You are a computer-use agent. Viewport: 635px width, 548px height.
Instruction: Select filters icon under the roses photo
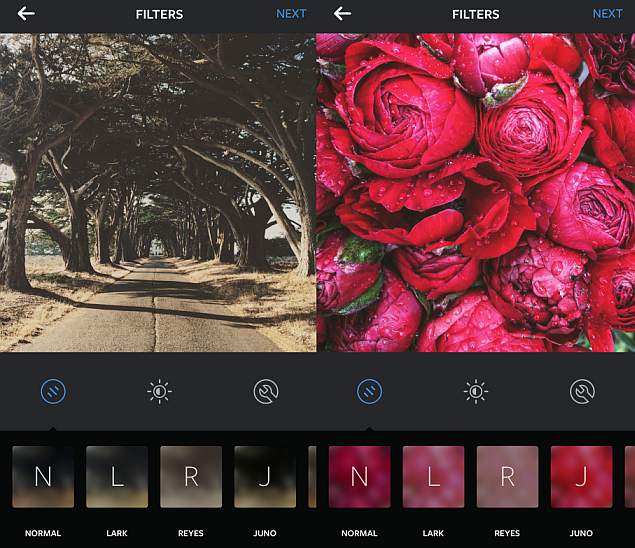[369, 391]
